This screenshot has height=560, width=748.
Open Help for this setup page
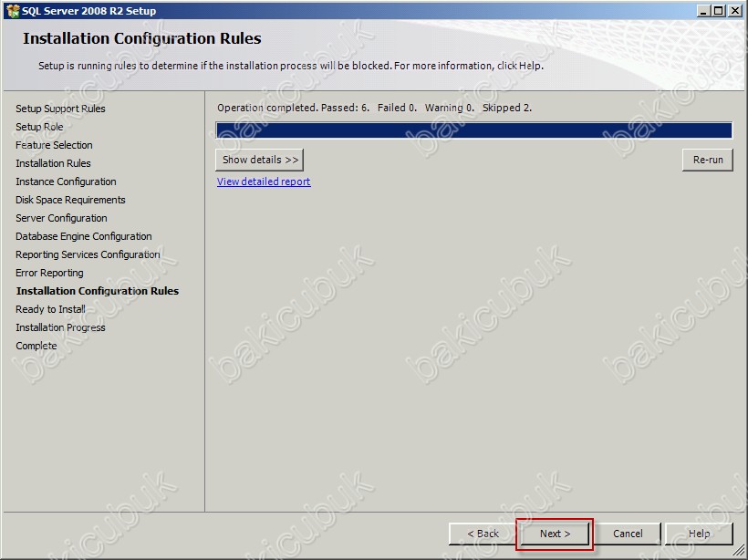pos(699,534)
